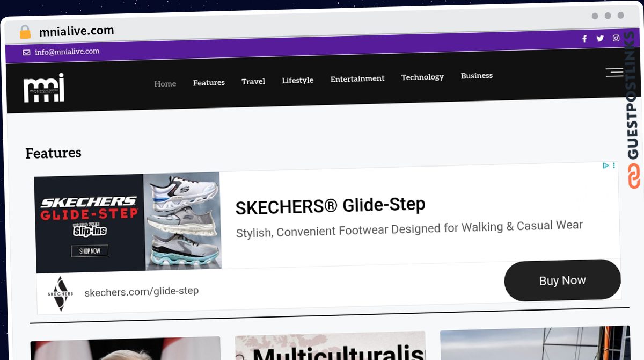644x360 pixels.
Task: Open the Instagram social icon
Action: 616,38
